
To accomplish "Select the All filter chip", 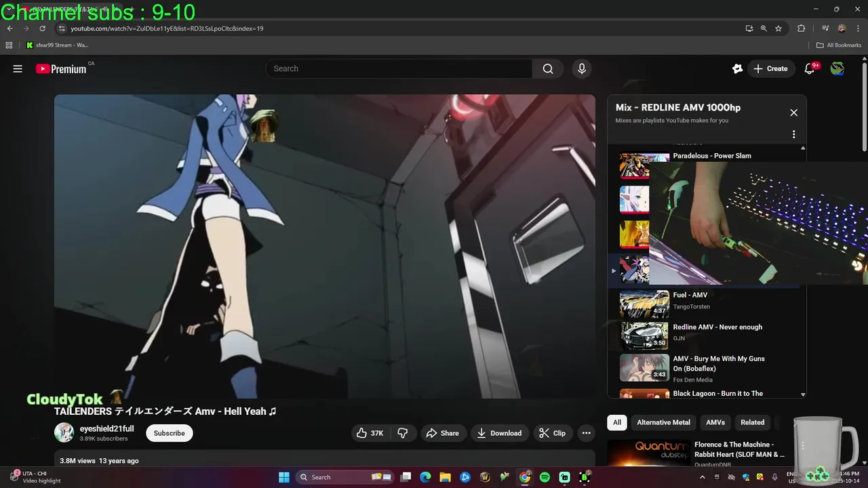I will (617, 422).
